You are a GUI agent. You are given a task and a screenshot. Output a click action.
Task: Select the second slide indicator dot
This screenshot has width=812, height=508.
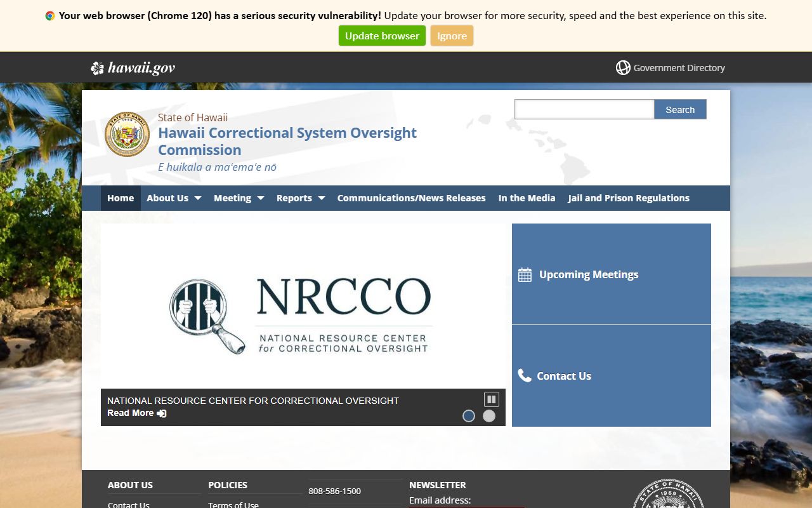489,416
